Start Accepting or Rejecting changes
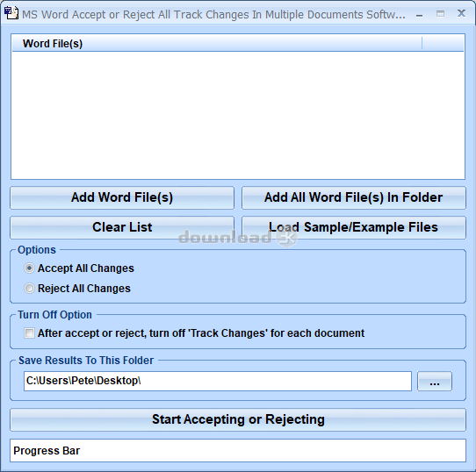 coord(238,420)
